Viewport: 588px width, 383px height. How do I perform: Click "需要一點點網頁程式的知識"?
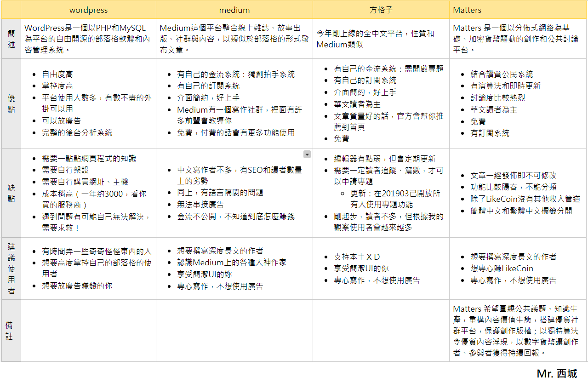89,159
